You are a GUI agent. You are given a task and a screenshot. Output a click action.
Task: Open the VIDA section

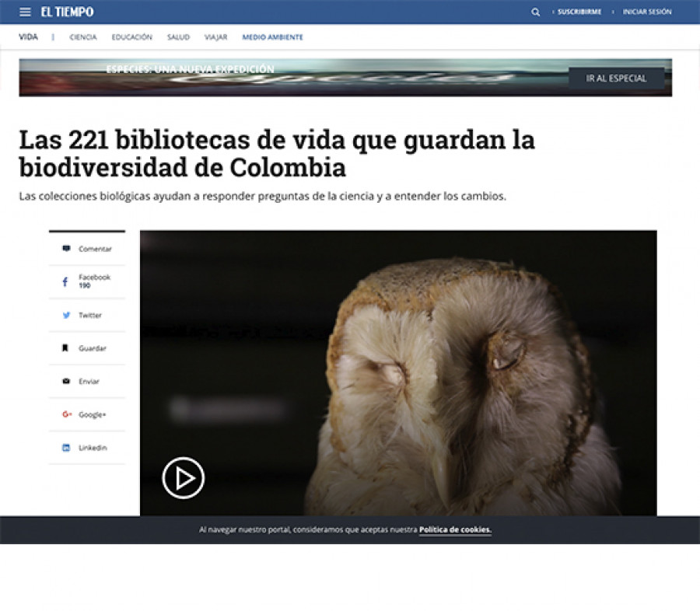click(28, 37)
